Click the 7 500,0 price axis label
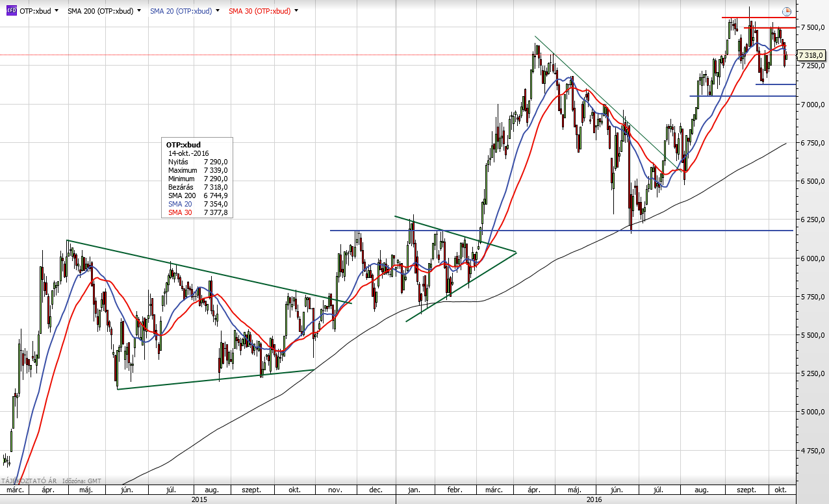This screenshot has width=829, height=504. [x=813, y=27]
